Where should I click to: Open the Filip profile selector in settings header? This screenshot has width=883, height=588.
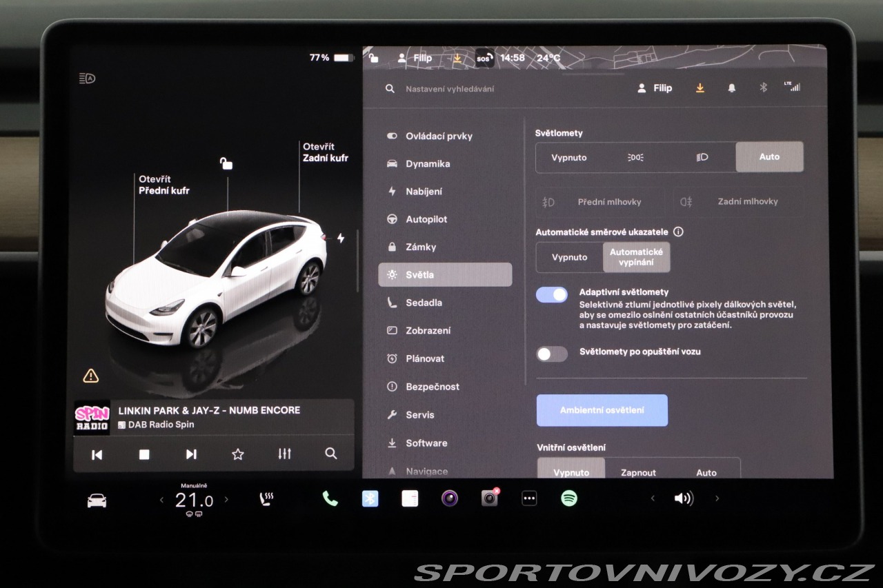click(x=655, y=88)
